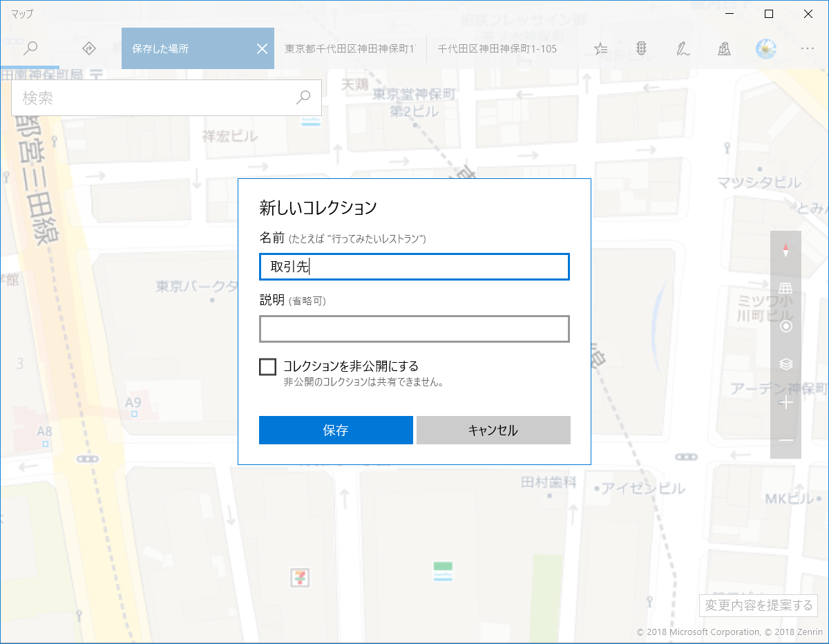Zoom in using the plus button on map

pos(786,402)
